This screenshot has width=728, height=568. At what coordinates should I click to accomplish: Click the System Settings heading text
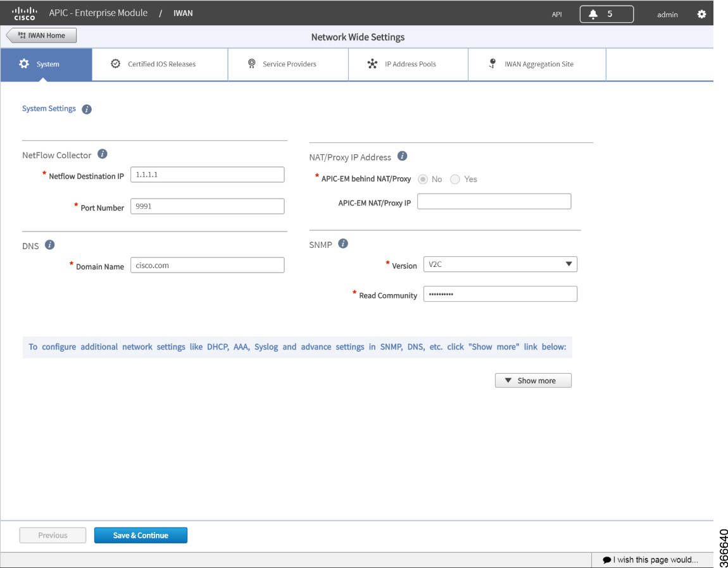(x=49, y=109)
